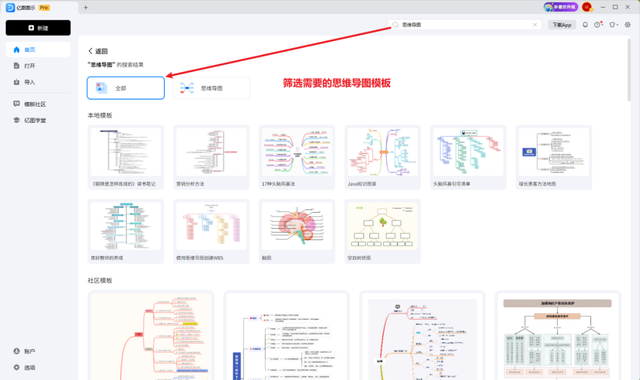
Task: Go to 亿图学堂 learning center
Action: click(x=38, y=120)
